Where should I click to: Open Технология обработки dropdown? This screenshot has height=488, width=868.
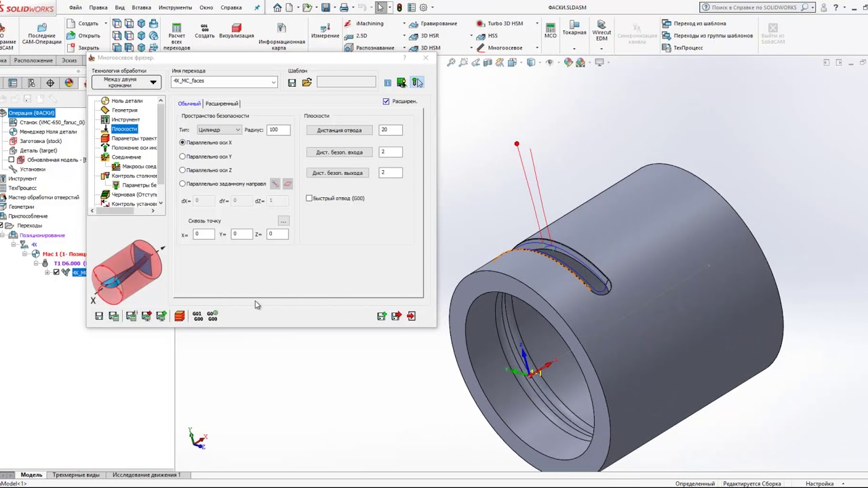[126, 83]
